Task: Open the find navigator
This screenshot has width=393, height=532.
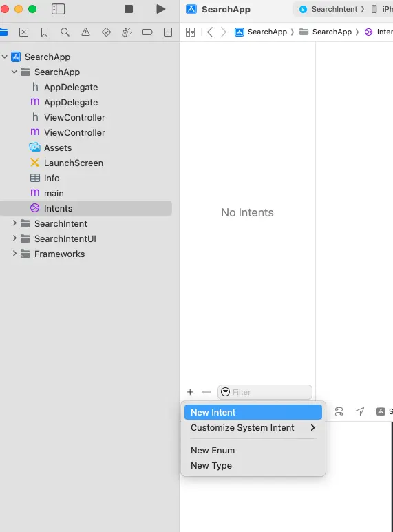Action: pyautogui.click(x=65, y=32)
